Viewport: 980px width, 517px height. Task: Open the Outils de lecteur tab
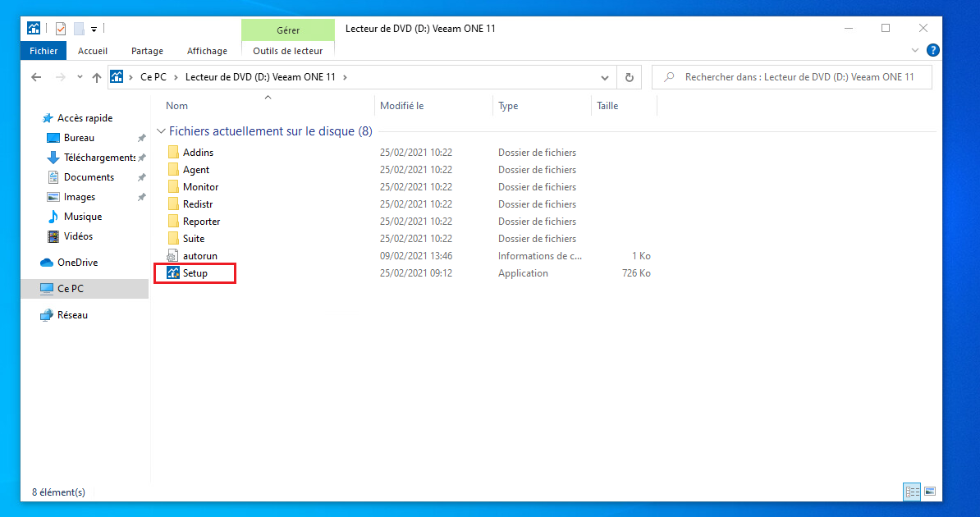point(288,51)
